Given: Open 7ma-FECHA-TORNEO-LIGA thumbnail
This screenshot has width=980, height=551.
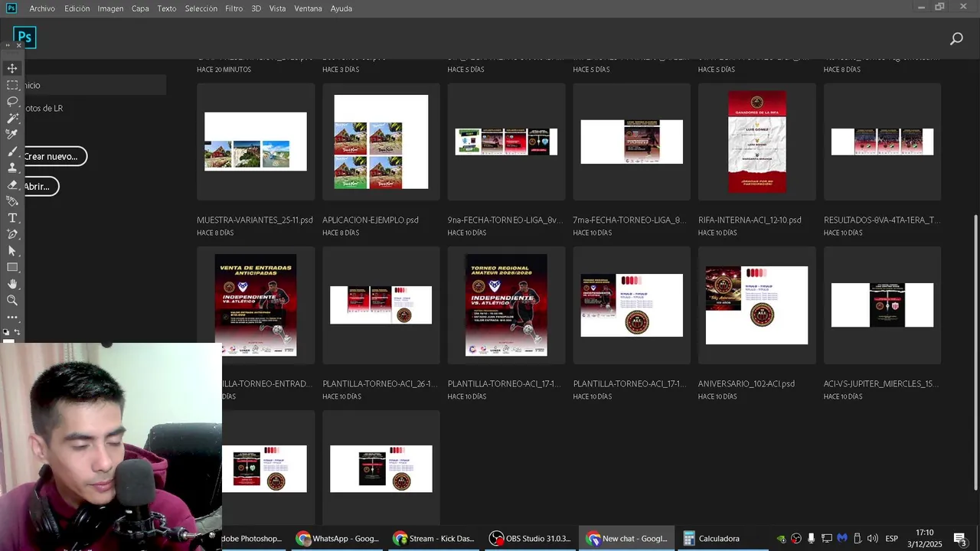Looking at the screenshot, I should [x=632, y=142].
